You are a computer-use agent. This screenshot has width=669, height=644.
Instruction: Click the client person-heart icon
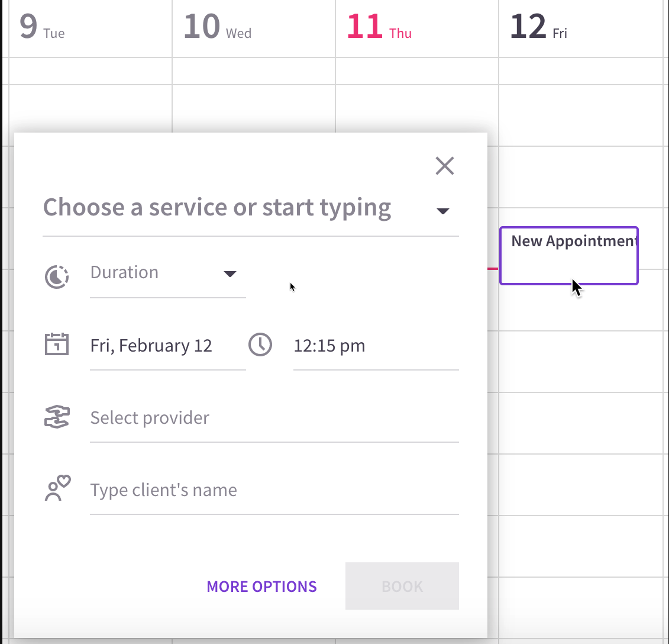coord(57,488)
